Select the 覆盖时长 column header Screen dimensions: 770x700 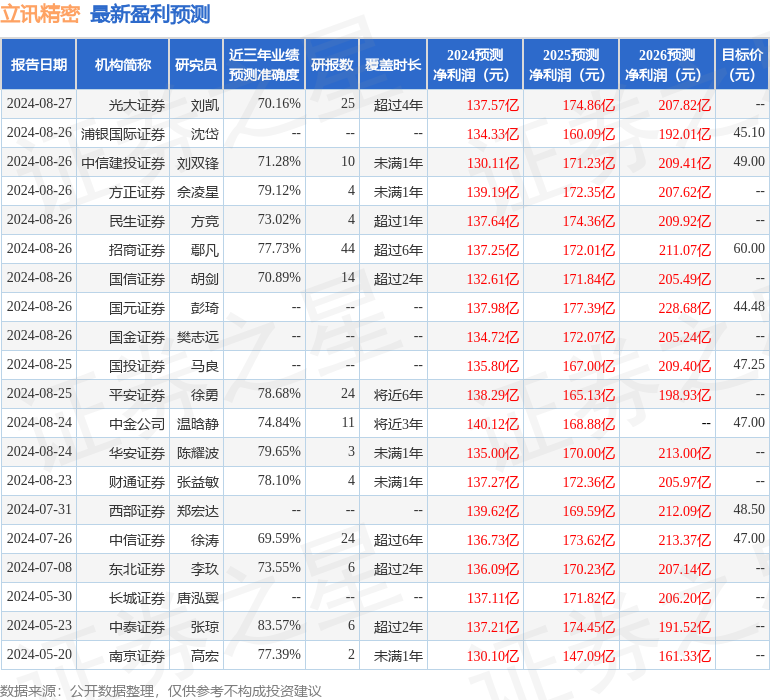coord(393,64)
